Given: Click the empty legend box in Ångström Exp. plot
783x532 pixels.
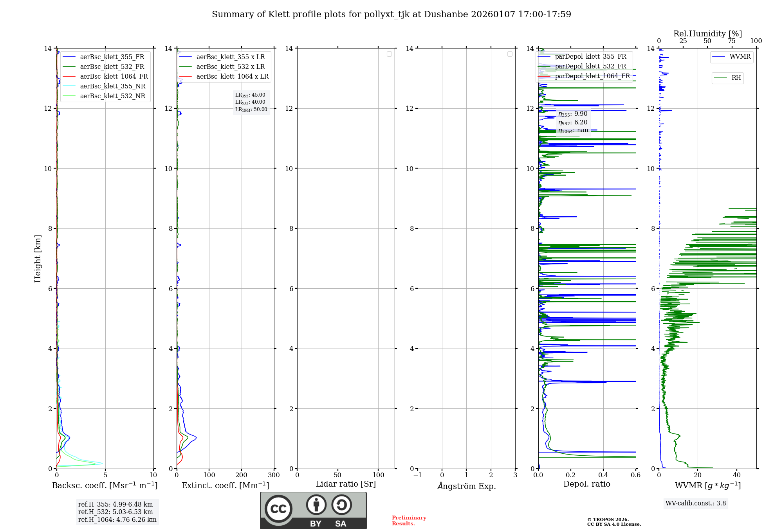Looking at the screenshot, I should (x=510, y=54).
